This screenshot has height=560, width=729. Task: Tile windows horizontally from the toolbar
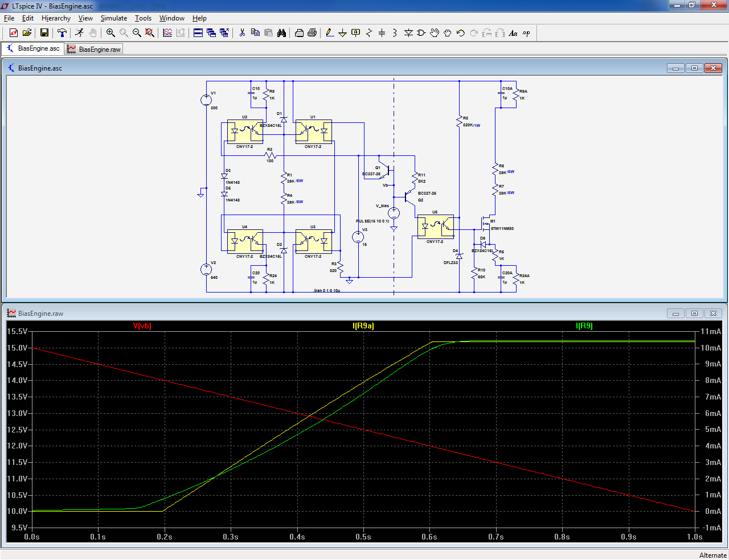(198, 33)
